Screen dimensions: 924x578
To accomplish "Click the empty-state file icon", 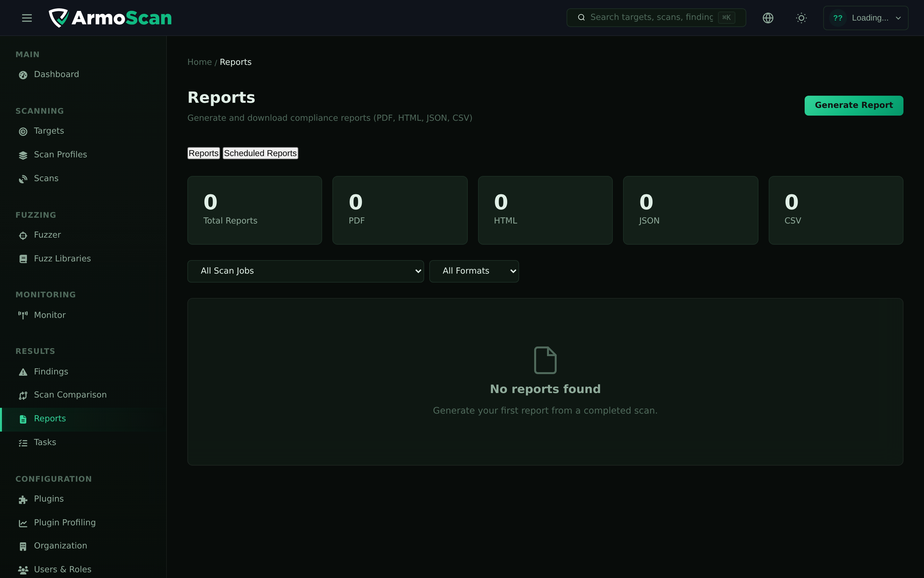I will (545, 360).
